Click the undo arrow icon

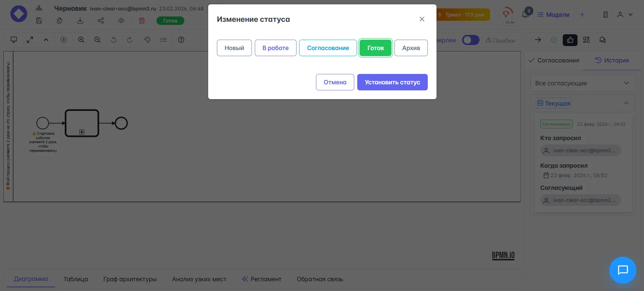point(113,40)
